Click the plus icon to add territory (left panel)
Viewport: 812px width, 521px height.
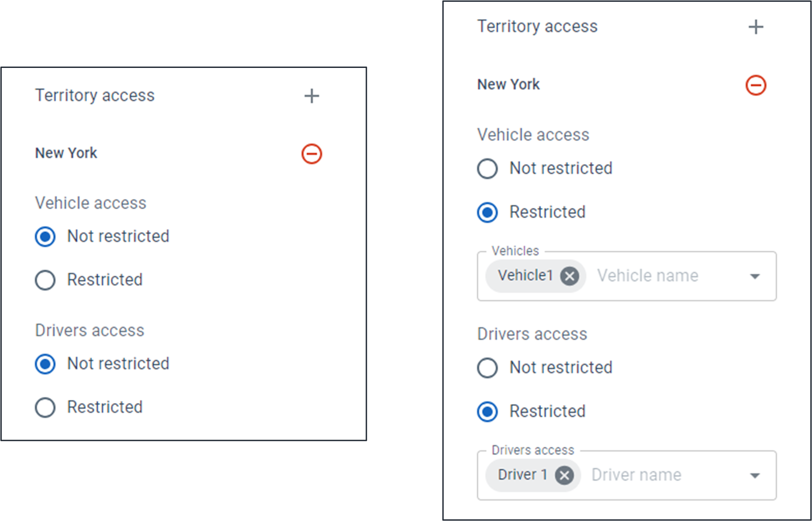(x=312, y=96)
